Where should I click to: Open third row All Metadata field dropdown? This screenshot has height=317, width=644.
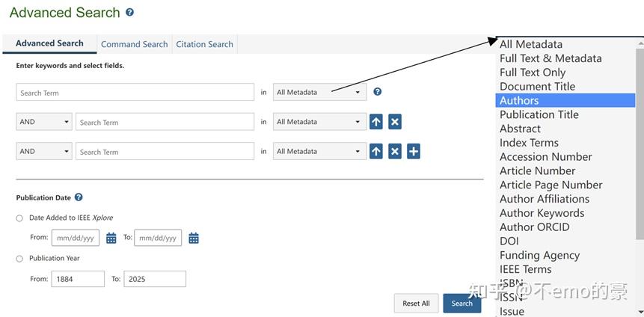click(x=319, y=152)
